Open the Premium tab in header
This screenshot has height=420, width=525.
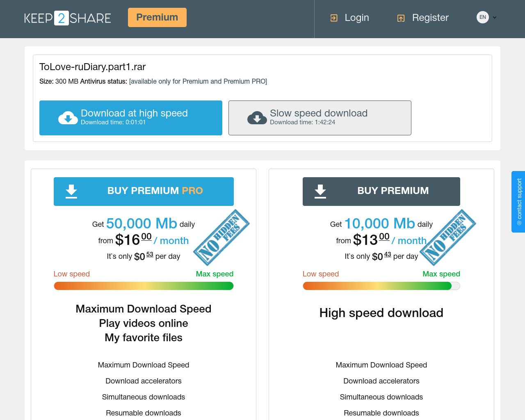click(x=157, y=17)
